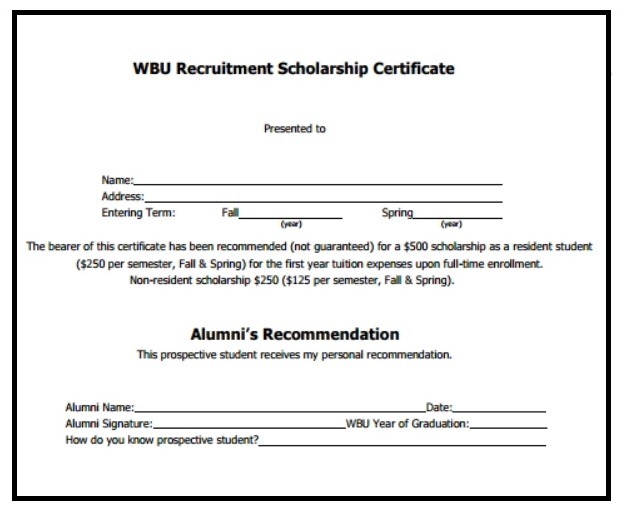The width and height of the screenshot is (624, 515).
Task: Click the Address blank line field
Action: coord(323,197)
